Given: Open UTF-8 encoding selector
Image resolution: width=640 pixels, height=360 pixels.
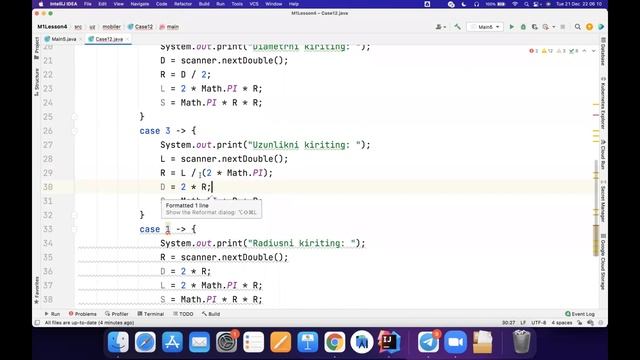Looking at the screenshot, I should click(x=539, y=323).
